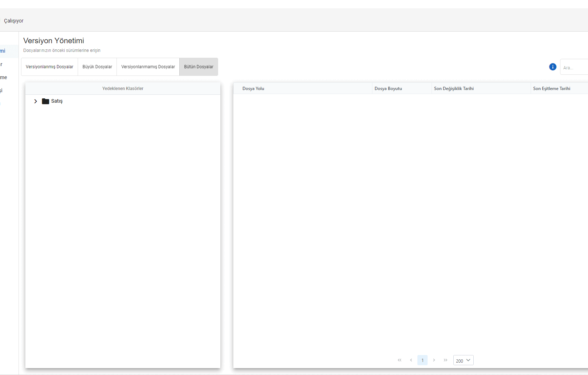
Task: Click the blue info icon
Action: click(x=552, y=67)
